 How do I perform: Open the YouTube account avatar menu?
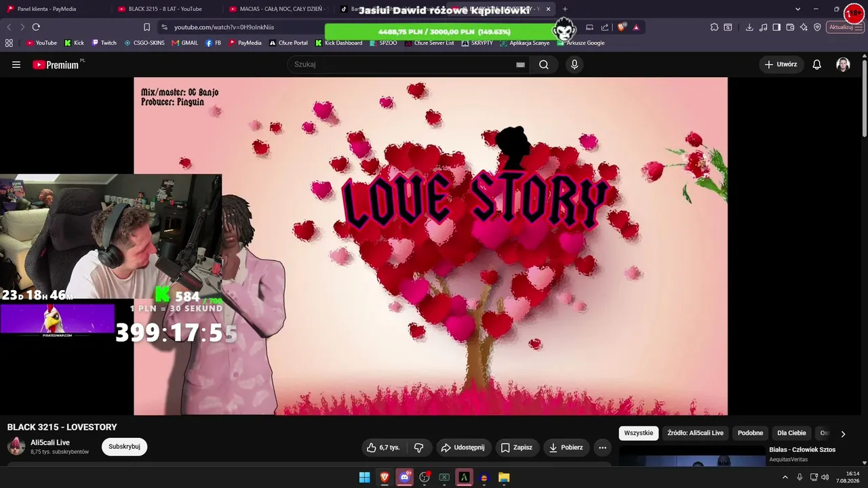pyautogui.click(x=843, y=64)
